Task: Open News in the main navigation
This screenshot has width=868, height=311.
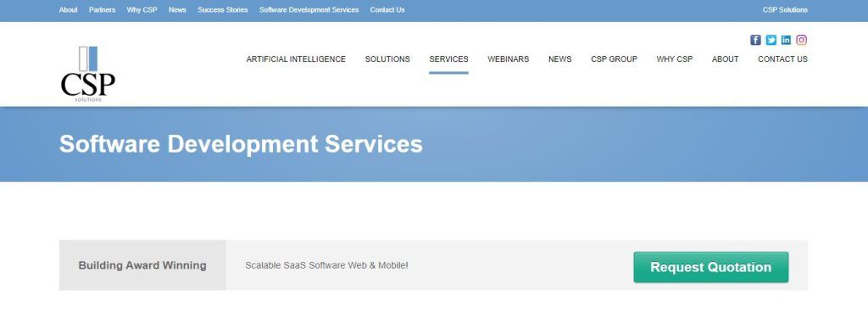Action: click(x=559, y=59)
